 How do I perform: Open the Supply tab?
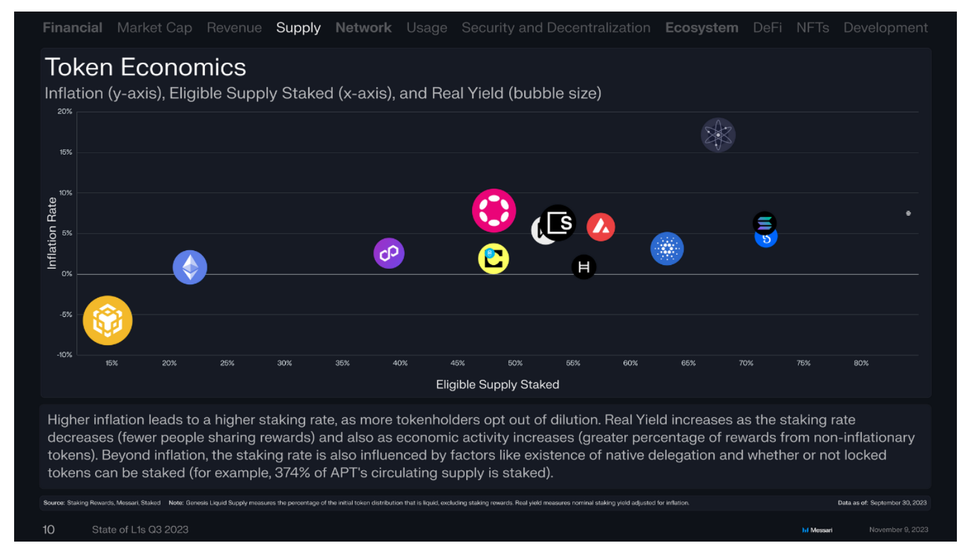[299, 28]
